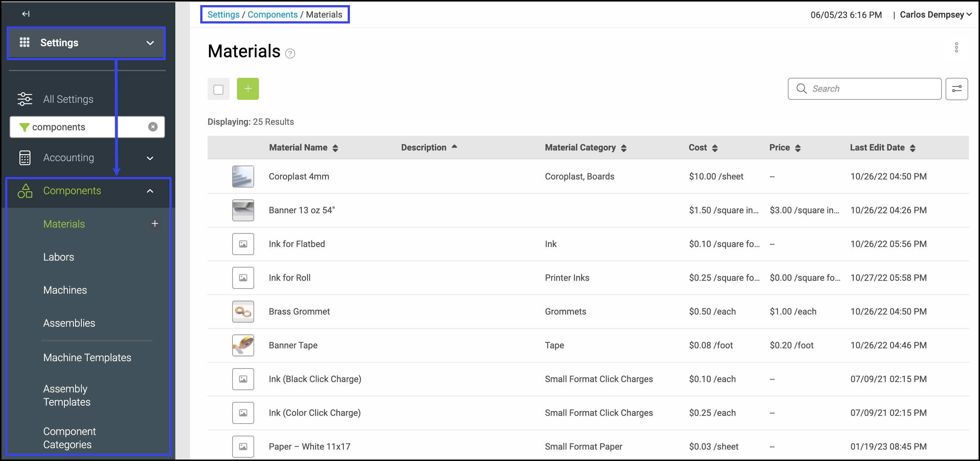The image size is (980, 461).
Task: Open Labors in sidebar
Action: pos(59,257)
